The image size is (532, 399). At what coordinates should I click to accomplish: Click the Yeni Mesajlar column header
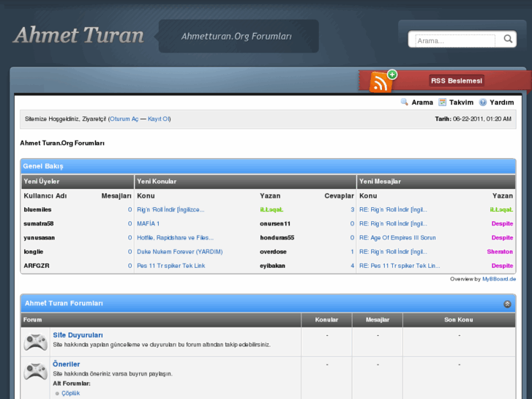click(436, 182)
